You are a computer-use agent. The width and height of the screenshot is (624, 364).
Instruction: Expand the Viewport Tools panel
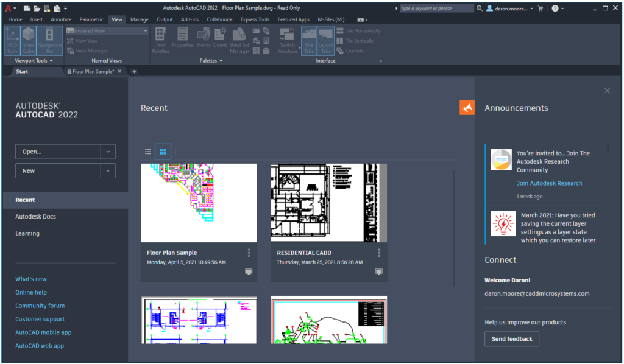pyautogui.click(x=34, y=61)
